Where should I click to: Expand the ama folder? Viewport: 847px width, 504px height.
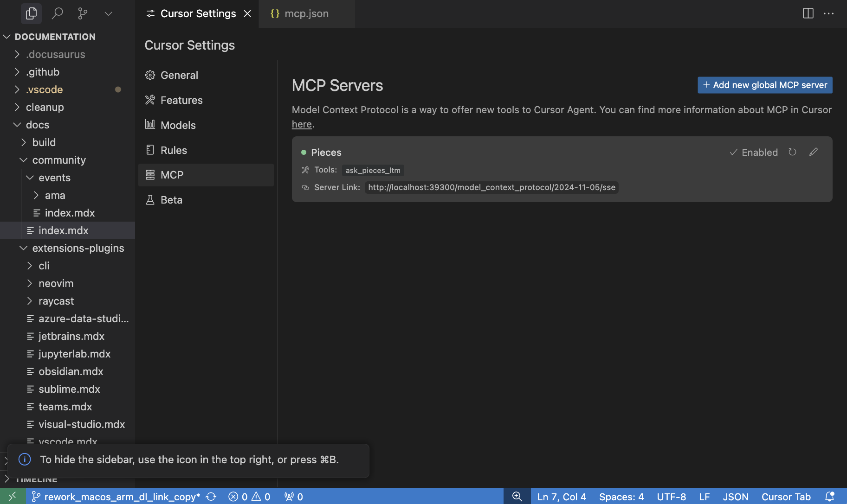[67, 195]
